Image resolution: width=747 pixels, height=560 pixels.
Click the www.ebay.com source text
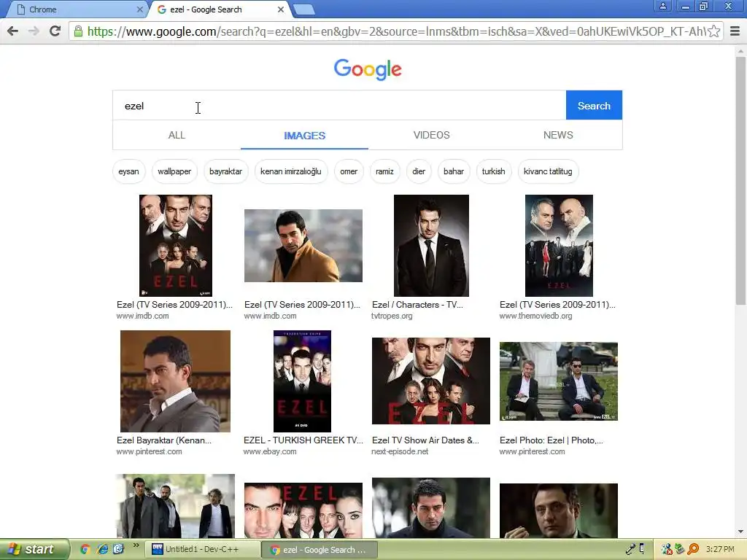tap(270, 452)
